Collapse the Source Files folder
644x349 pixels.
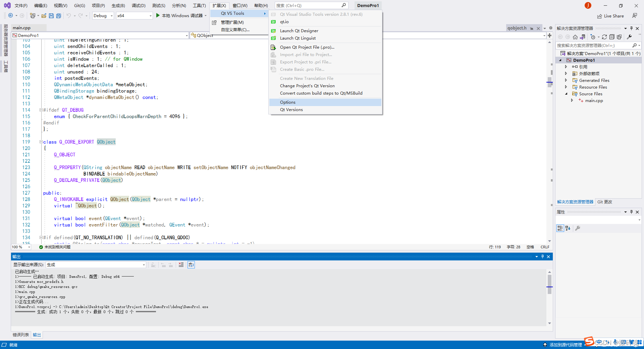(x=566, y=94)
